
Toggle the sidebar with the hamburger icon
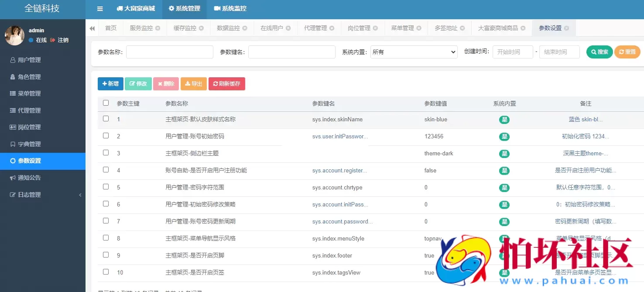point(99,9)
